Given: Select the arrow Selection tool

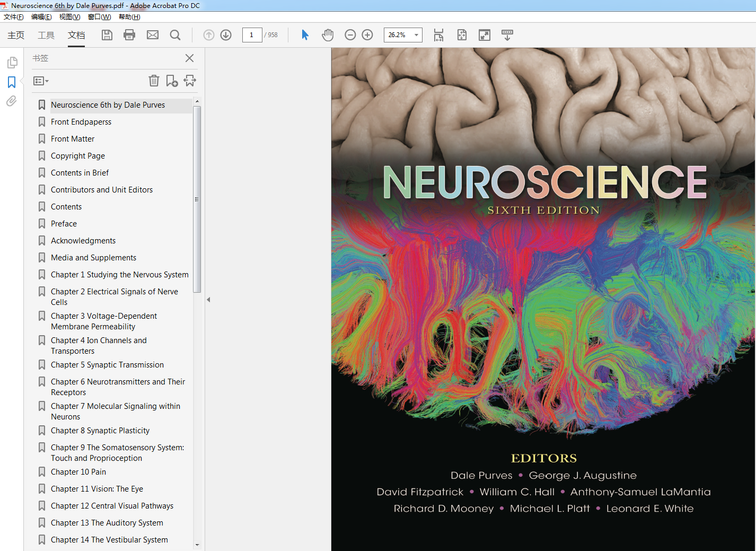Looking at the screenshot, I should click(305, 35).
